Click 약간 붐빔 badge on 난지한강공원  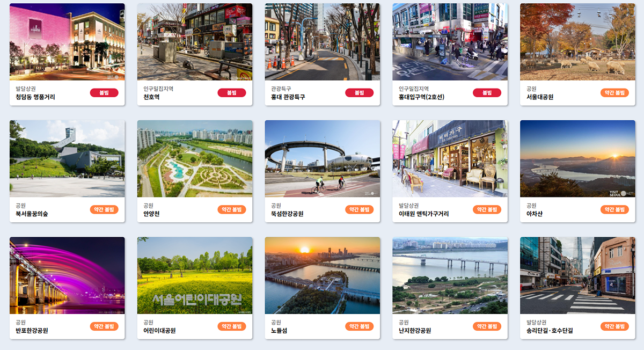(x=487, y=326)
